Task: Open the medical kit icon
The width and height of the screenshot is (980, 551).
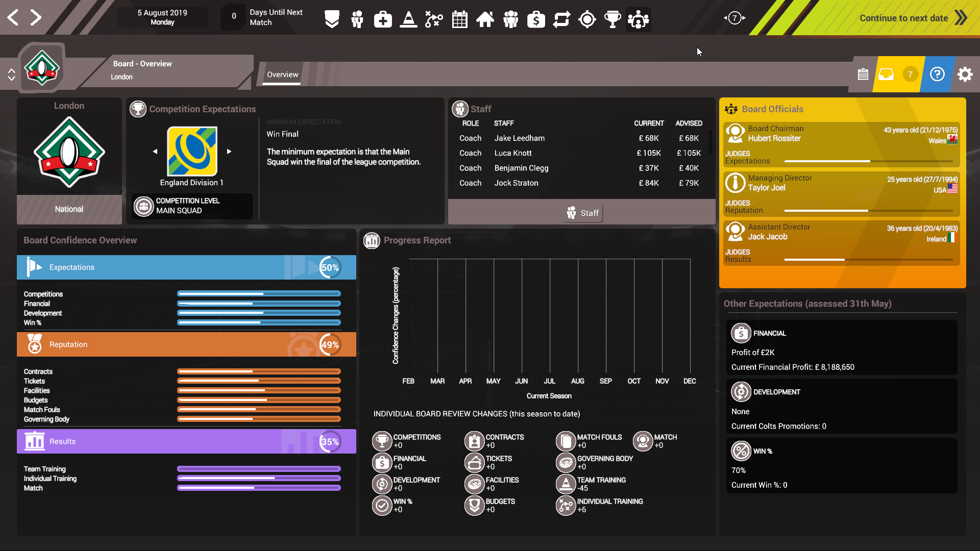Action: pos(383,19)
